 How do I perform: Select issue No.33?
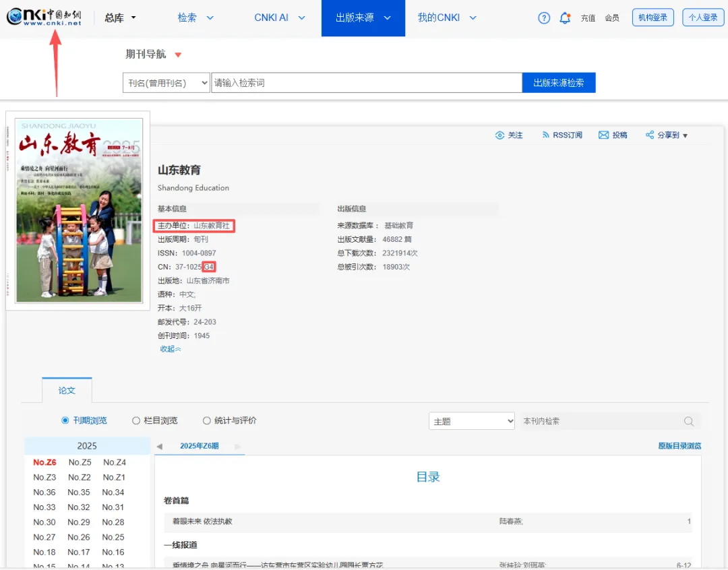click(44, 507)
